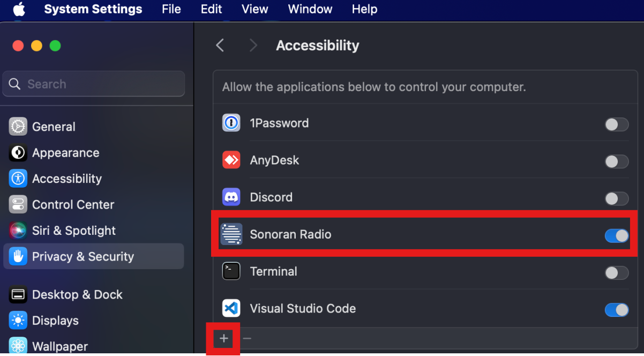Select Desktop & Dock in the sidebar
The image size is (644, 356).
[x=93, y=294]
